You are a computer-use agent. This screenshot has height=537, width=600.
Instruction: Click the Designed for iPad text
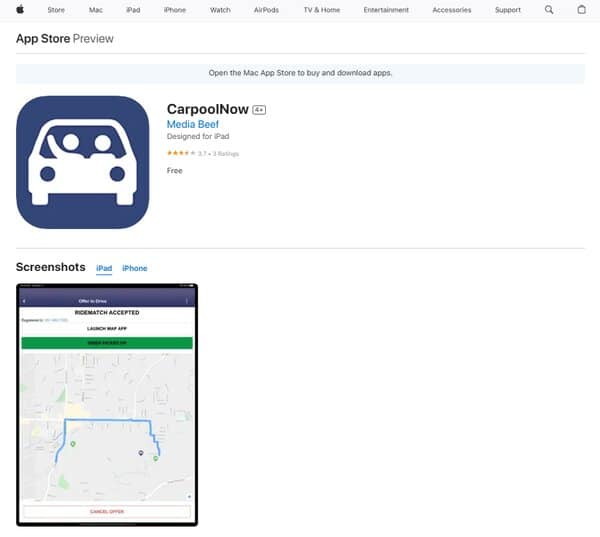tap(198, 136)
